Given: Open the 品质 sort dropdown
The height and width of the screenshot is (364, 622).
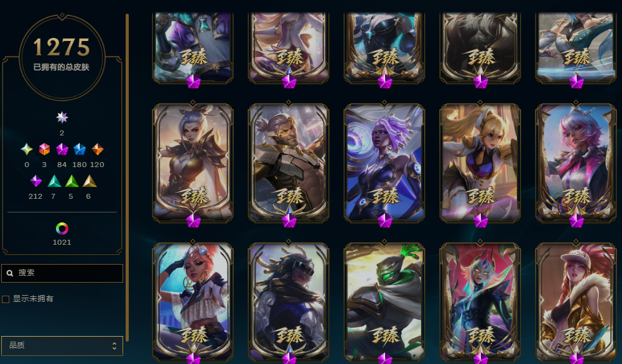Looking at the screenshot, I should [62, 346].
